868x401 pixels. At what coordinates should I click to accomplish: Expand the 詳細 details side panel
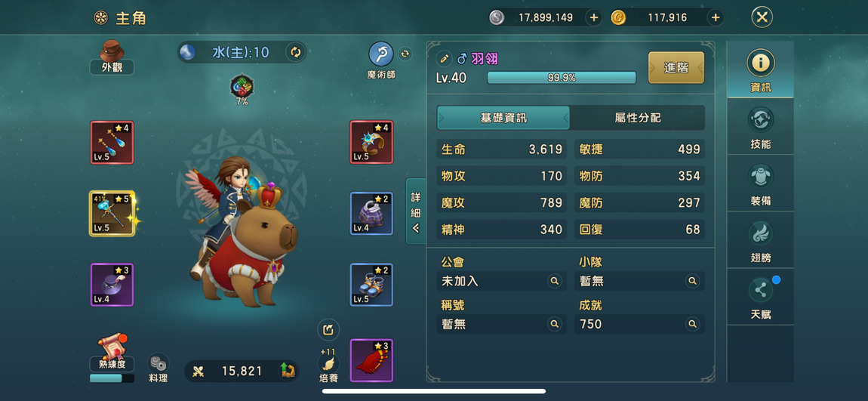[x=416, y=211]
